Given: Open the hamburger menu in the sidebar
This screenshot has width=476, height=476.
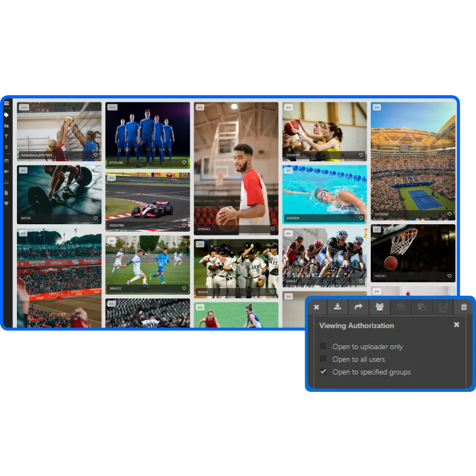Looking at the screenshot, I should pyautogui.click(x=6, y=104).
